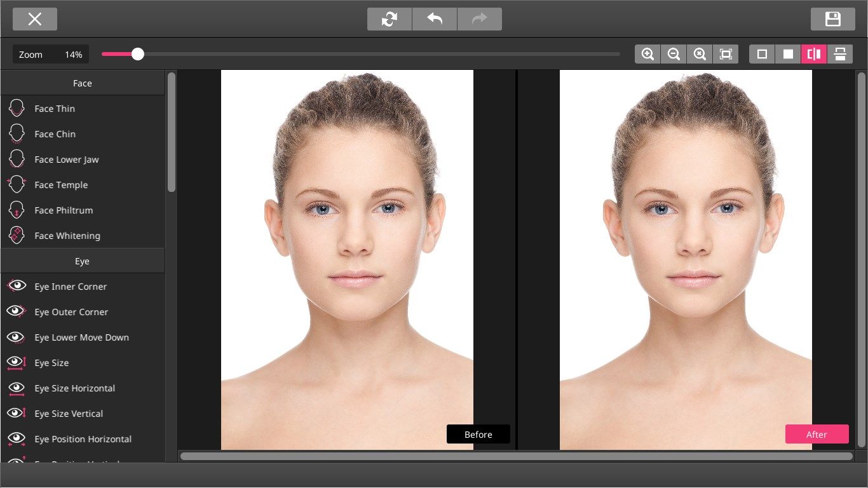Screen dimensions: 868x488
Task: Collapse the Face section header
Action: (83, 83)
